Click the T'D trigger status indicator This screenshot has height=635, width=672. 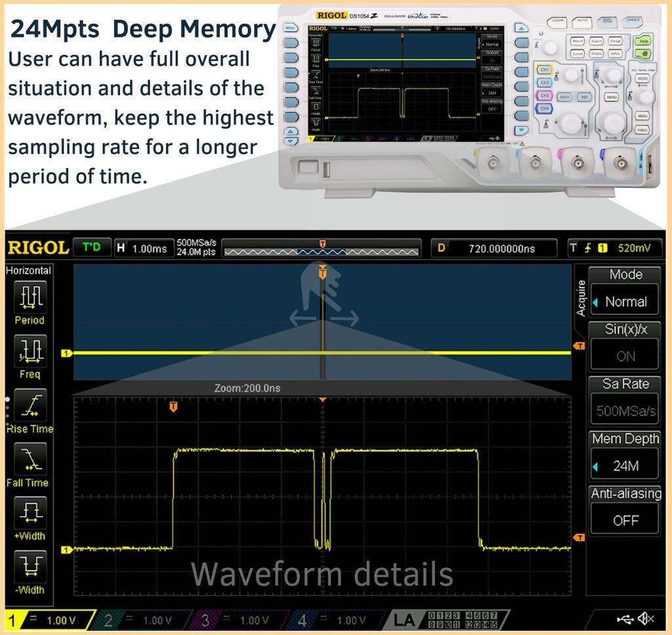click(x=91, y=248)
